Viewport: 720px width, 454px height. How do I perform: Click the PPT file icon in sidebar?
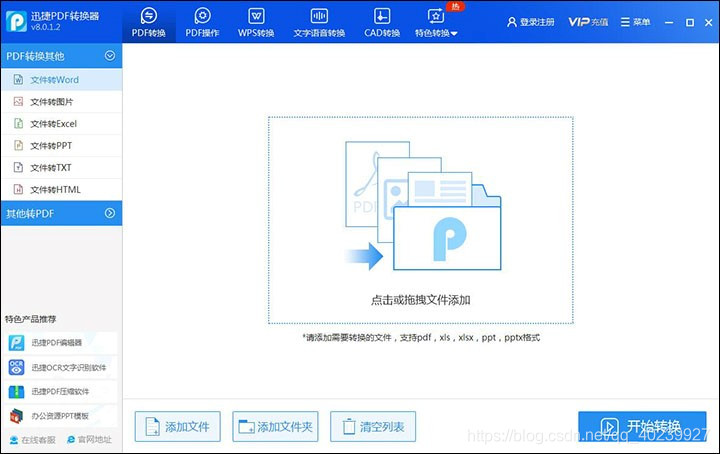point(18,146)
